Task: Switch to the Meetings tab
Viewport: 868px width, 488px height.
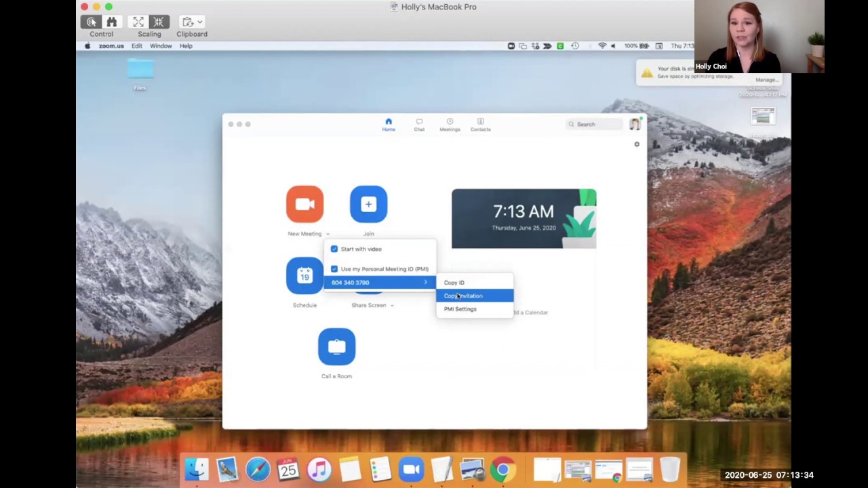Action: pos(450,125)
